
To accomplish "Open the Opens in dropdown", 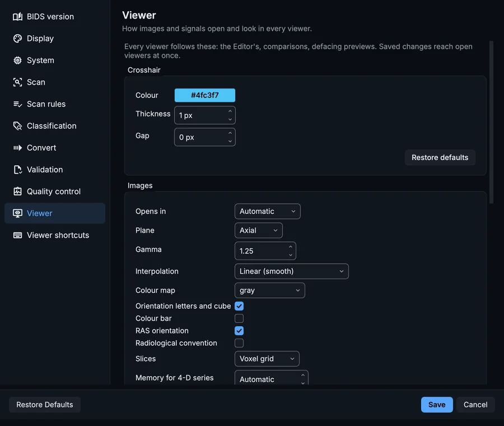I will tap(268, 211).
